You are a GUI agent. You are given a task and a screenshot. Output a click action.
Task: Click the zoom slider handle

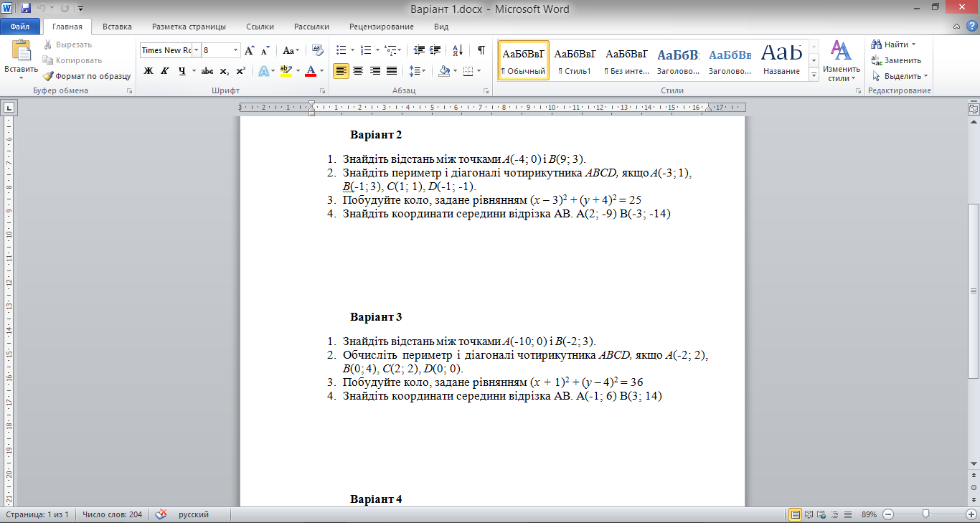point(926,514)
